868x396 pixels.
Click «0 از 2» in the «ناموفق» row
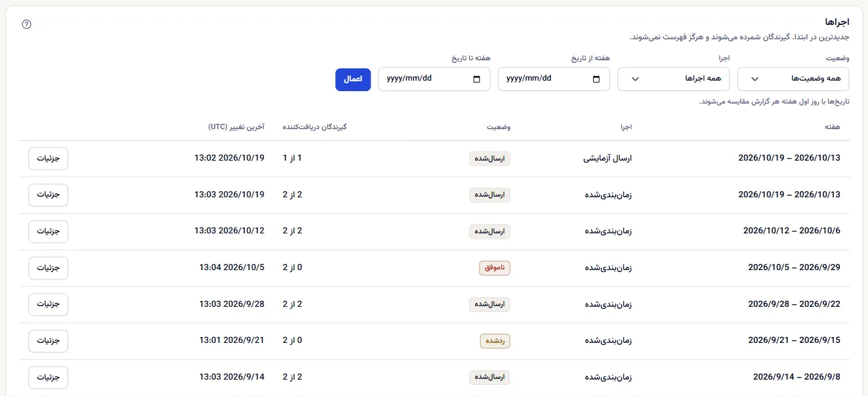tap(293, 267)
